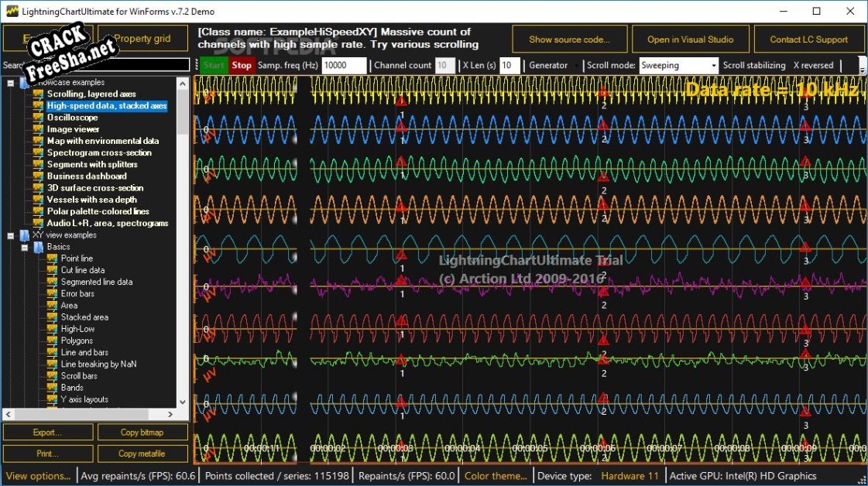Image resolution: width=868 pixels, height=486 pixels.
Task: Click the Polygons example chart icon
Action: pyautogui.click(x=53, y=341)
